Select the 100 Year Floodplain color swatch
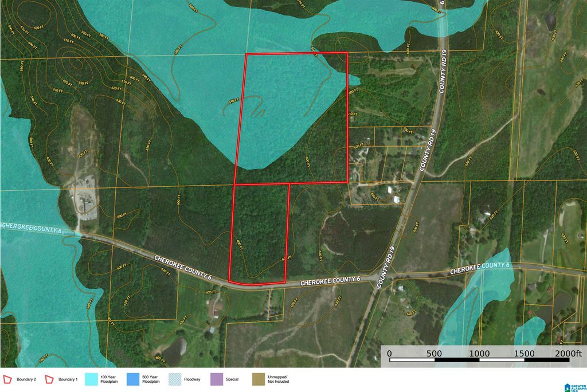This screenshot has height=392, width=587. click(x=91, y=379)
